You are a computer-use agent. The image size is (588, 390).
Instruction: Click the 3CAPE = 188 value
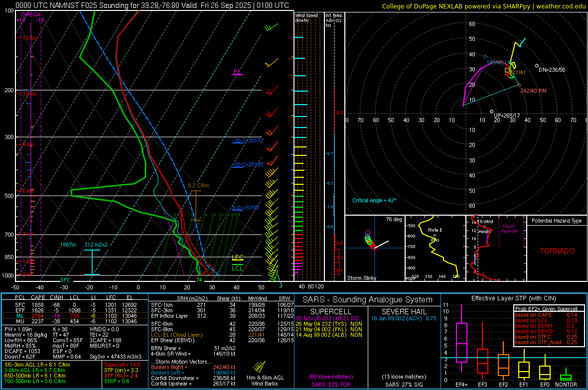tap(105, 340)
